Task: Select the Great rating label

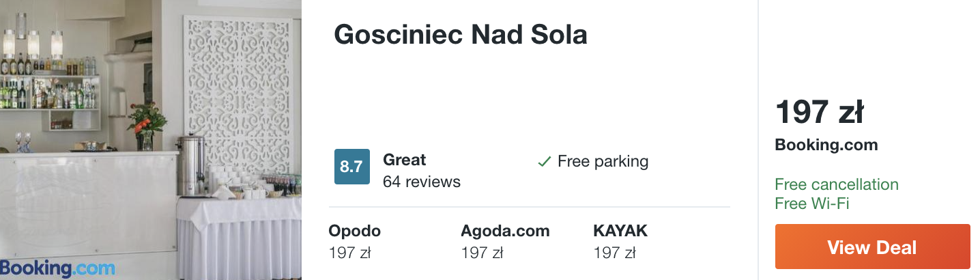Action: point(405,160)
